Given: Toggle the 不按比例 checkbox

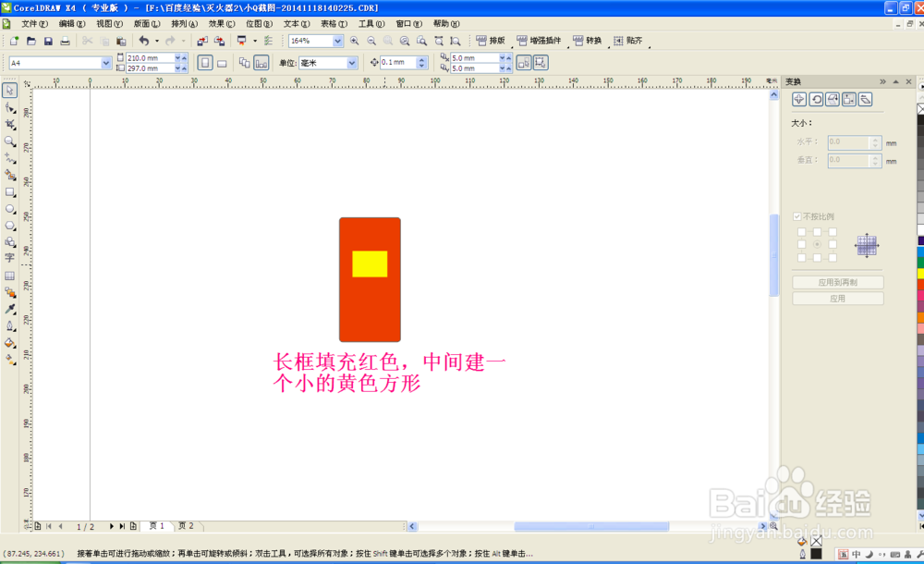Looking at the screenshot, I should point(797,215).
